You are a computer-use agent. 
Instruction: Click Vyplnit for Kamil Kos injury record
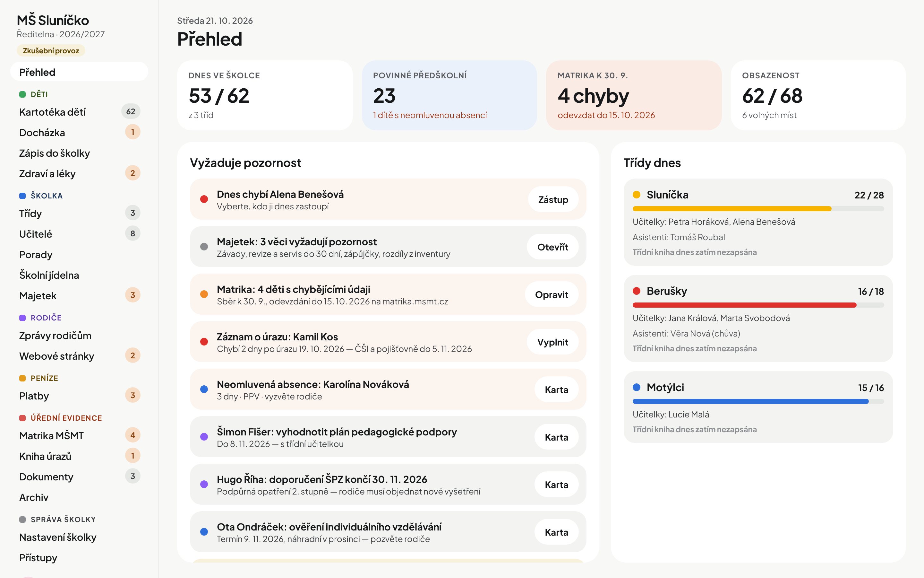click(x=552, y=342)
